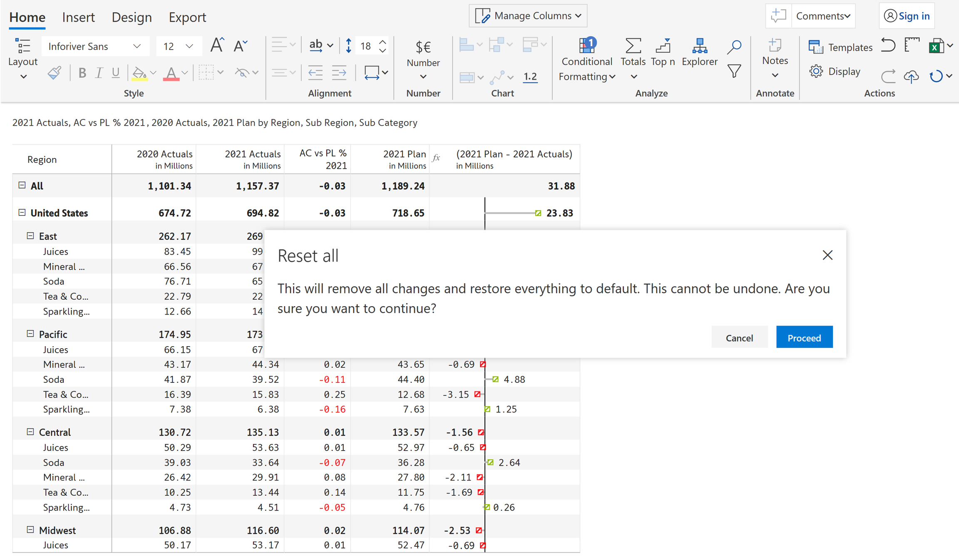Toggle underline formatting
The height and width of the screenshot is (560, 959).
pyautogui.click(x=115, y=73)
